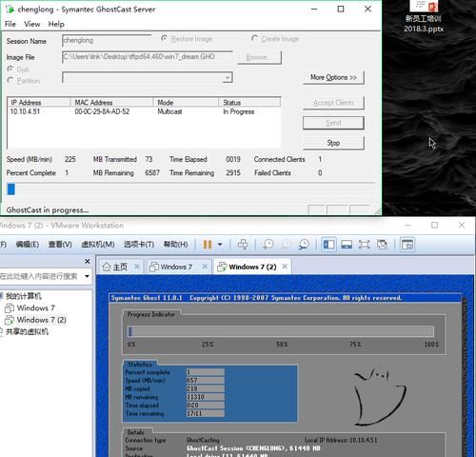476x457 pixels.
Task: Click the revert snapshot icon in VMware toolbar
Action: [287, 244]
